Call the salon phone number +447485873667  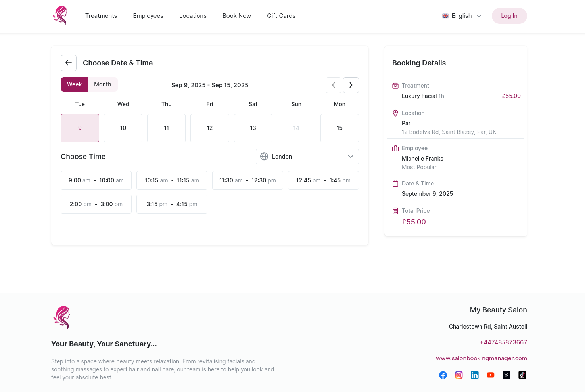tap(503, 342)
